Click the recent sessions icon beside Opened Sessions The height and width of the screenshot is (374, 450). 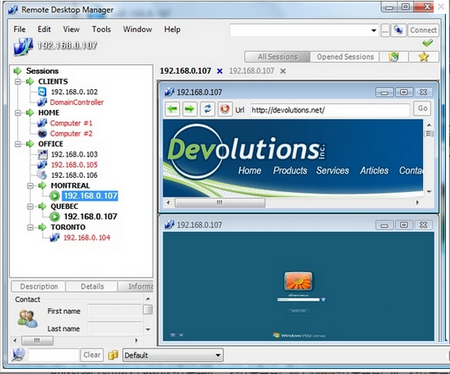(394, 57)
